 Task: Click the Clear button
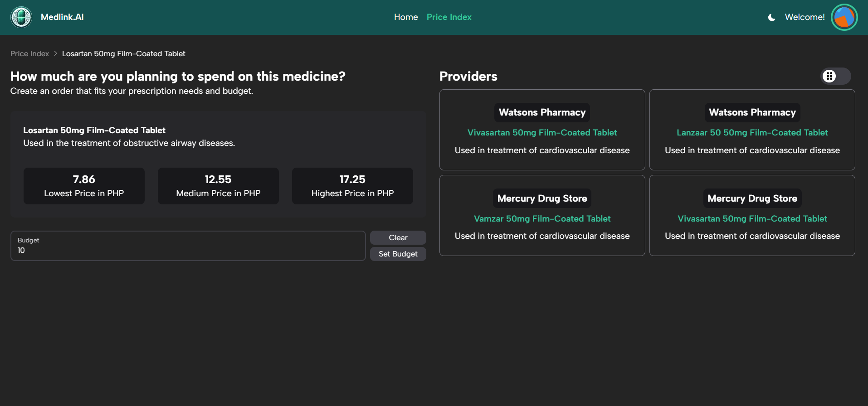(398, 237)
